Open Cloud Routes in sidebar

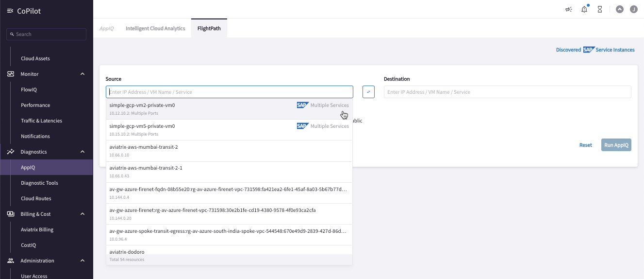pos(36,198)
